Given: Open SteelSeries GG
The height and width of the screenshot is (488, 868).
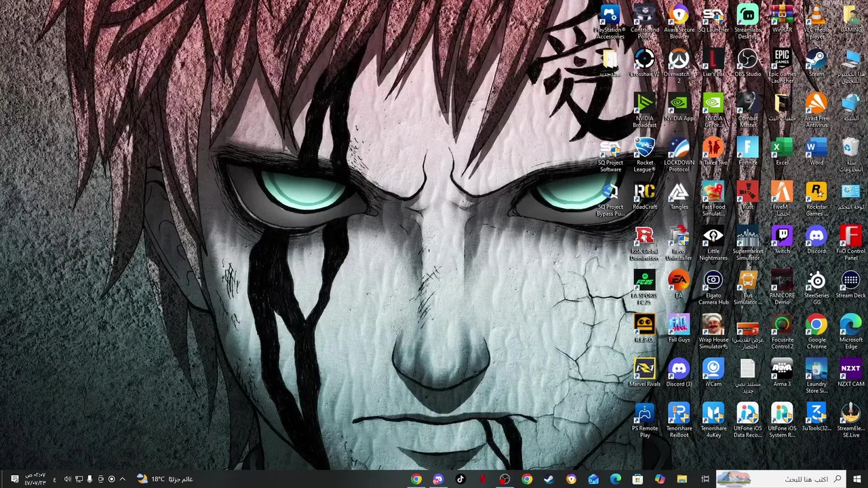Looking at the screenshot, I should tap(816, 287).
